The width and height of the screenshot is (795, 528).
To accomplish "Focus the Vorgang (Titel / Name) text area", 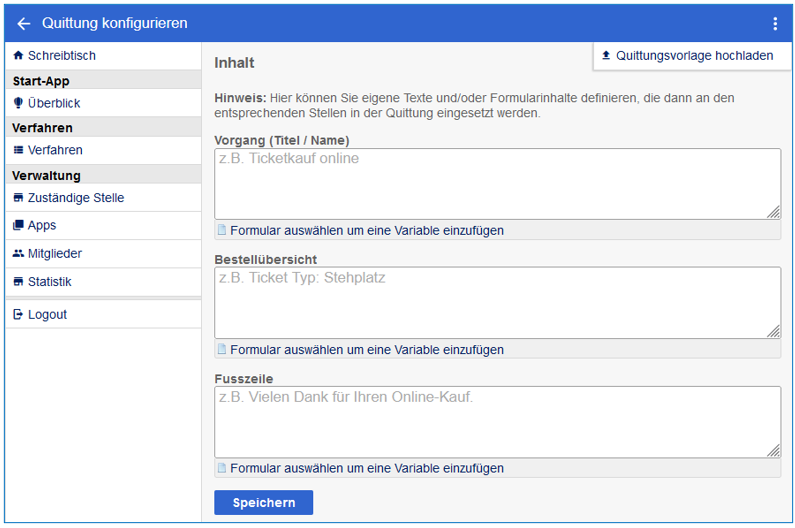I will pos(496,184).
